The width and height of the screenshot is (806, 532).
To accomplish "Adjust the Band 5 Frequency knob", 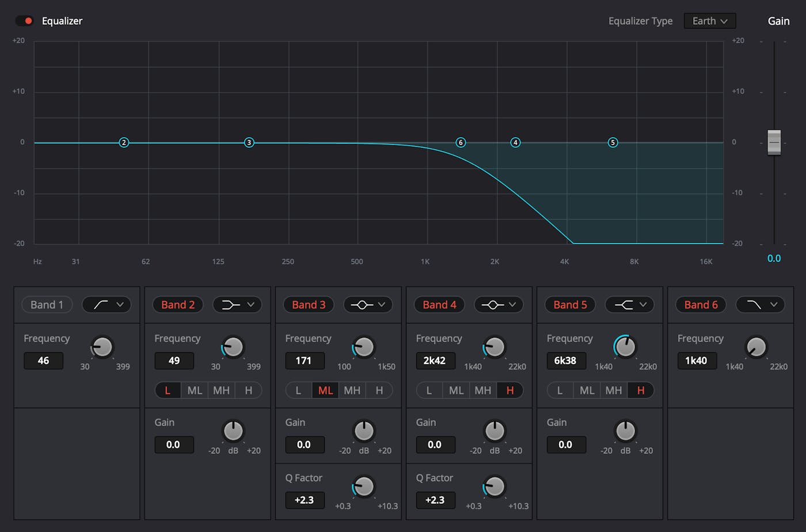I will (x=626, y=347).
